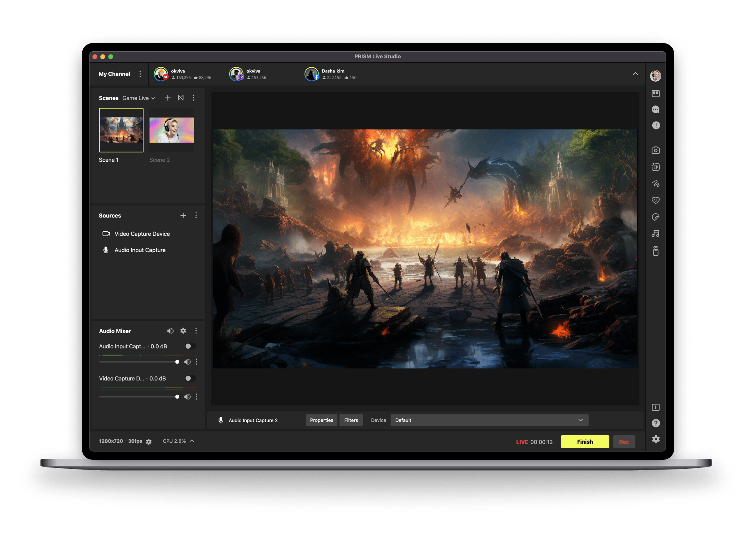756x541 pixels.
Task: Open the music note icon
Action: coord(656,233)
